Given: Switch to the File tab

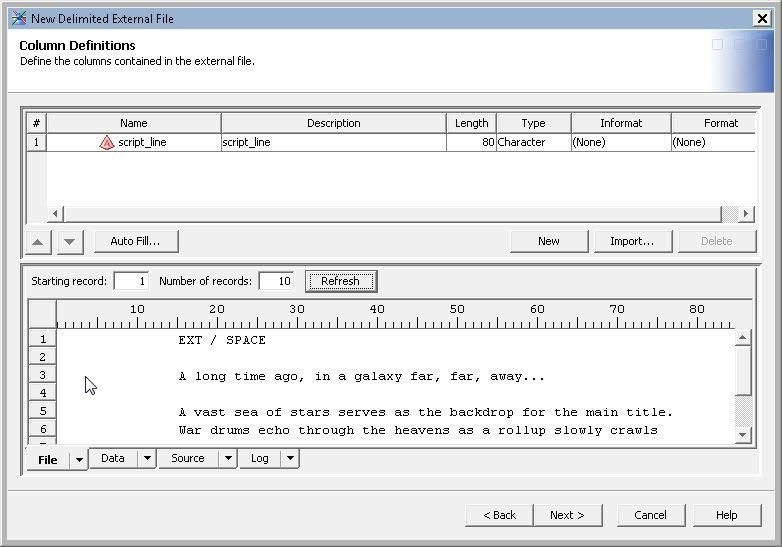Looking at the screenshot, I should click(48, 460).
